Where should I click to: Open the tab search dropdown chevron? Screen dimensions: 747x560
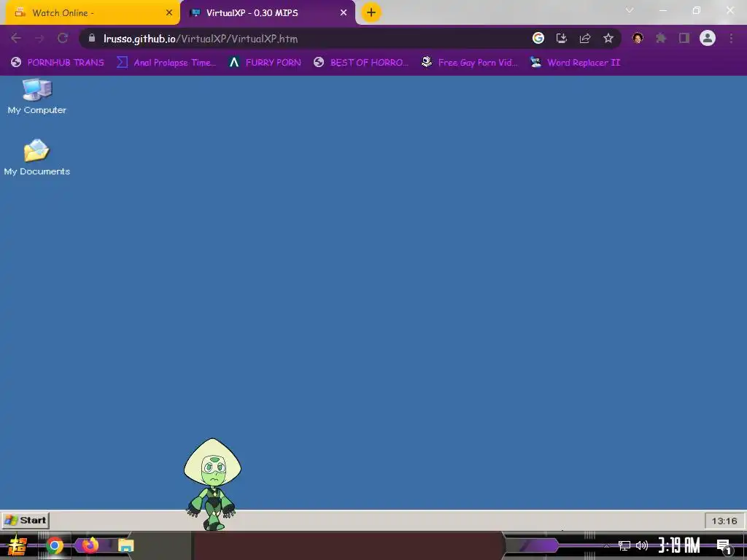coord(630,10)
